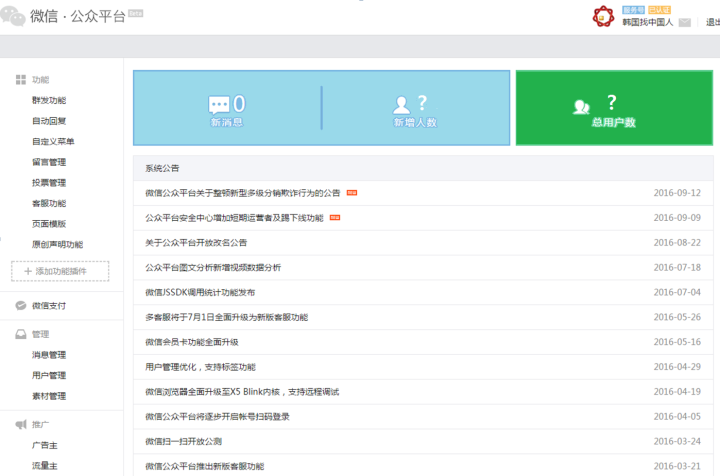Open 广告主 in sidebar
The width and height of the screenshot is (720, 476).
click(45, 445)
